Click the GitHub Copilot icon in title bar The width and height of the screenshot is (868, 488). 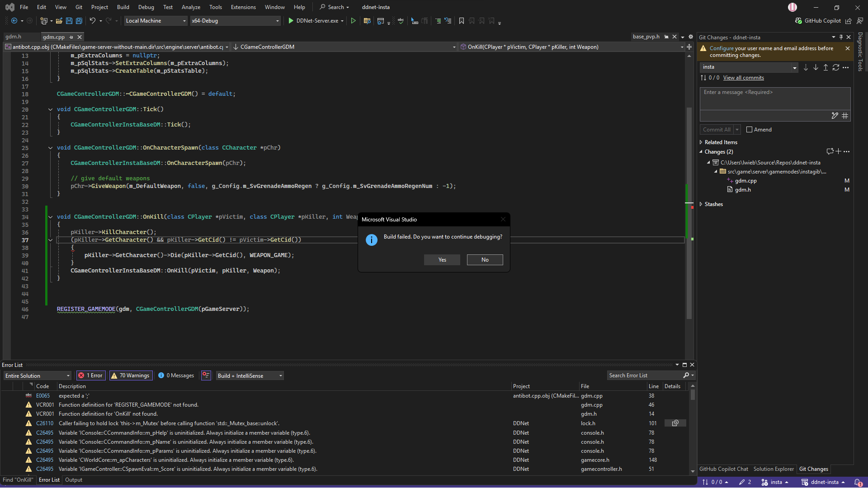(798, 21)
